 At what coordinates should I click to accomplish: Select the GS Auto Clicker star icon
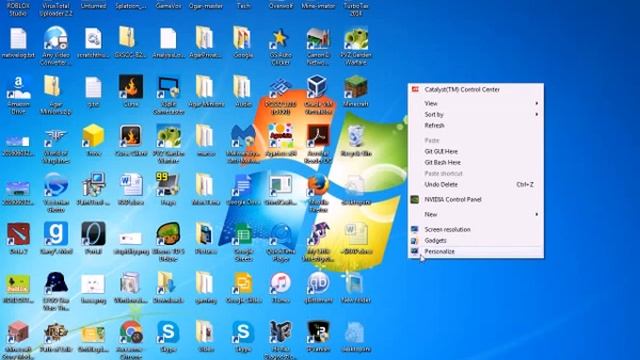[x=280, y=38]
